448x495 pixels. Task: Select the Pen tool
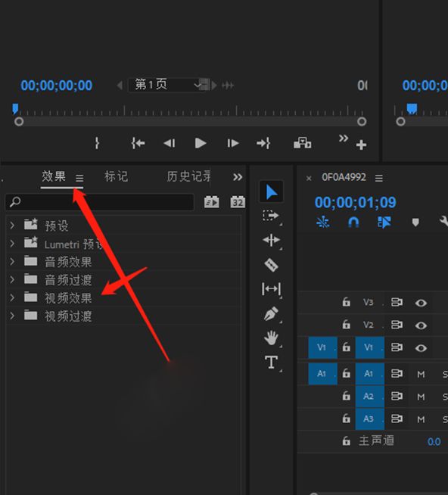(x=271, y=314)
